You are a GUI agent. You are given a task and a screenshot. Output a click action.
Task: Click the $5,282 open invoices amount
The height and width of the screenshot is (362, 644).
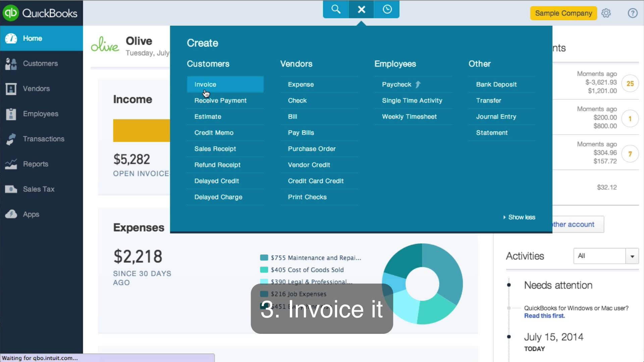click(x=131, y=159)
